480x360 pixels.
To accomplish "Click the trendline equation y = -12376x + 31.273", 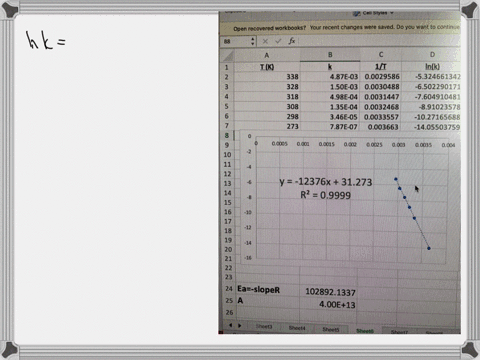I will point(326,182).
